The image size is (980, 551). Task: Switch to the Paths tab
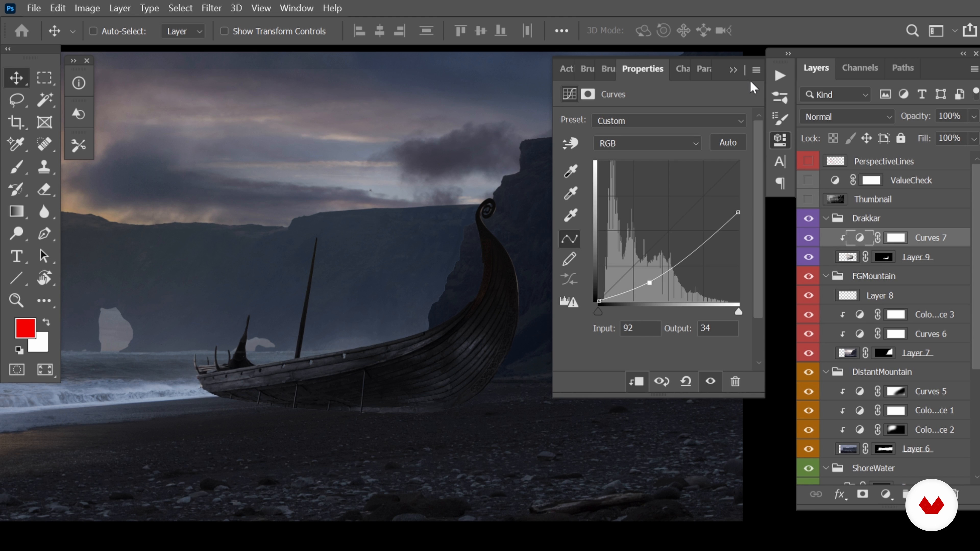(903, 68)
